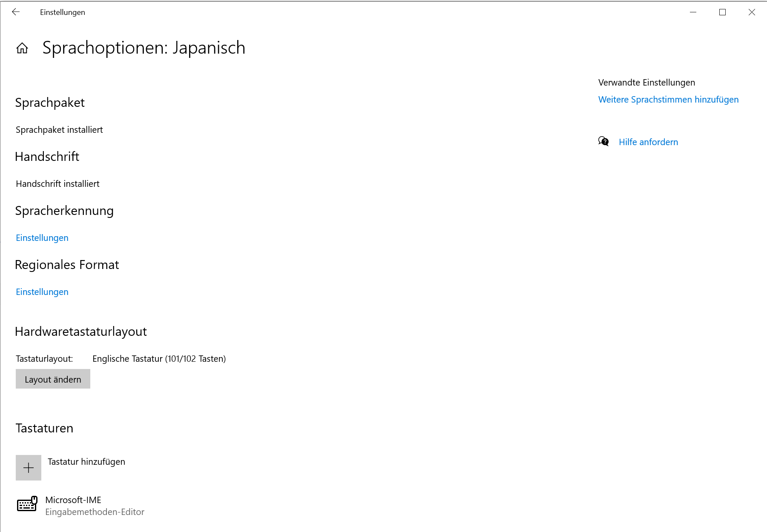
Task: Click the 'Handschrift installiert' status text
Action: pyautogui.click(x=57, y=184)
